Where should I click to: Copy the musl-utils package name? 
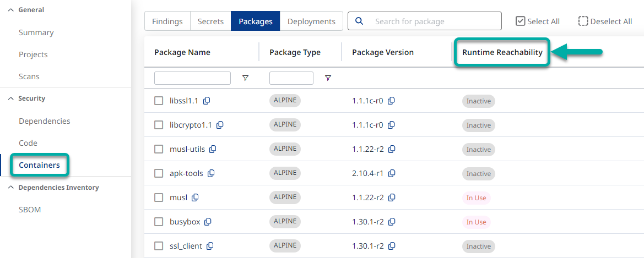click(213, 149)
